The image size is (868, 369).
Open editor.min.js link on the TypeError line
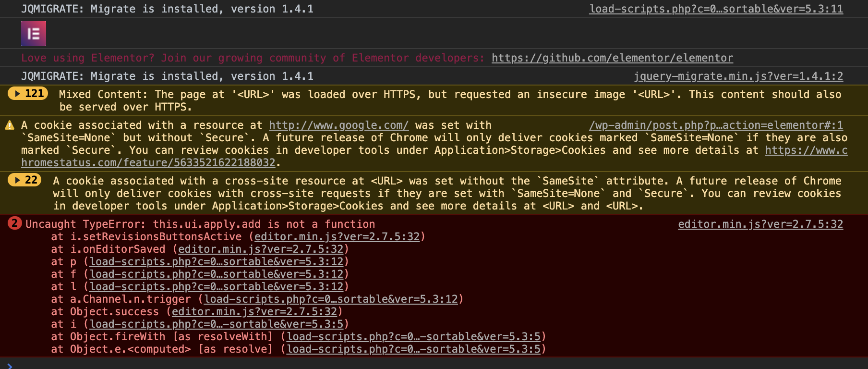[760, 224]
